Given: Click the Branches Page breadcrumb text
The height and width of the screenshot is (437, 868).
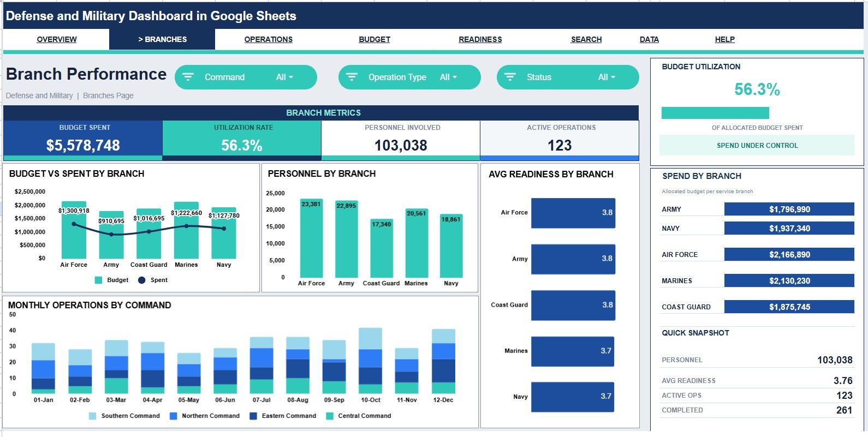Looking at the screenshot, I should point(108,95).
